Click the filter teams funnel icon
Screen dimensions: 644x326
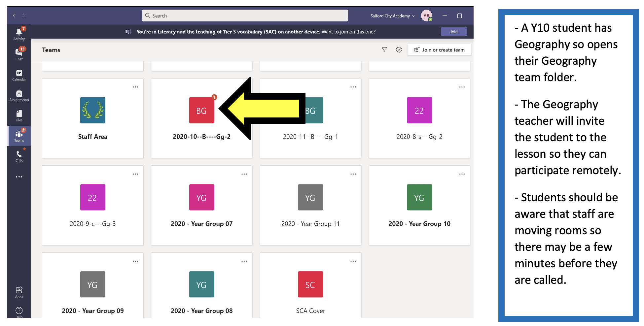click(x=384, y=50)
